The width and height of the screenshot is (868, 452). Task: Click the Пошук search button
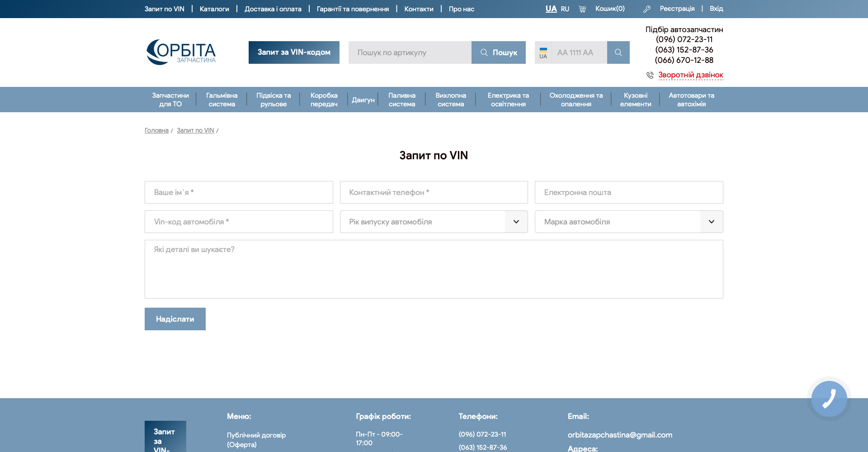(x=499, y=52)
